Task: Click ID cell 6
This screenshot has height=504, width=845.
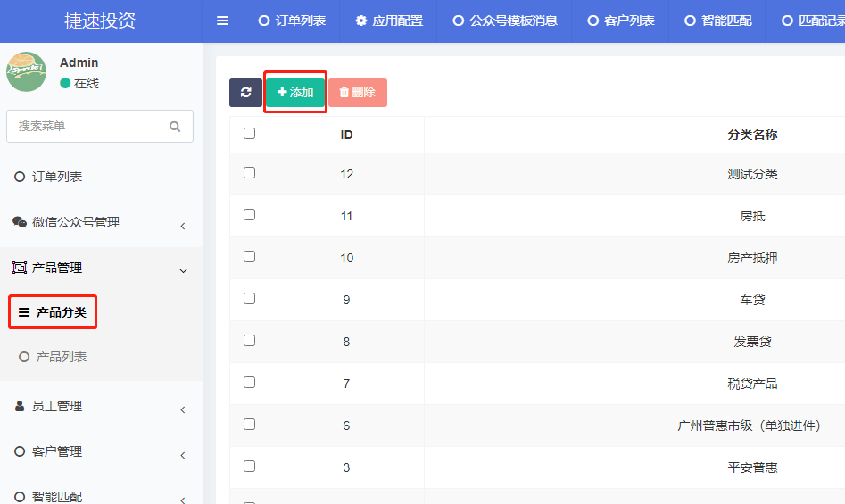Action: [x=346, y=426]
